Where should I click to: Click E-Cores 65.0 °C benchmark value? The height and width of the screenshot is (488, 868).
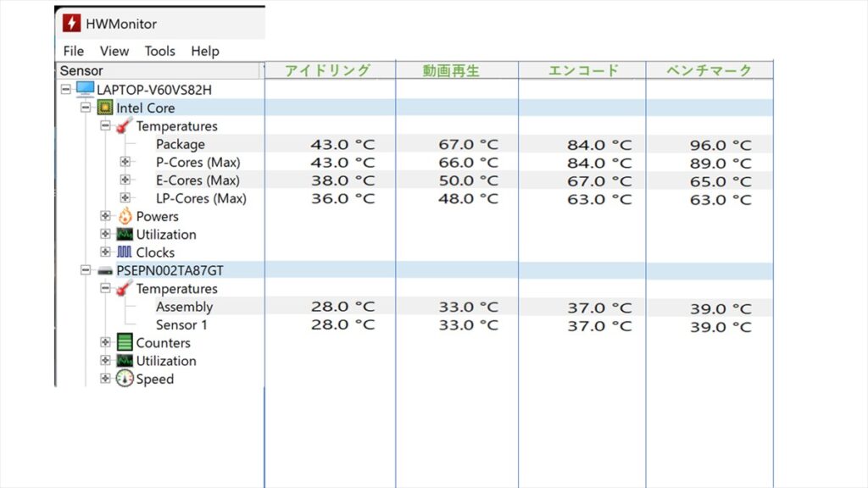(x=721, y=181)
